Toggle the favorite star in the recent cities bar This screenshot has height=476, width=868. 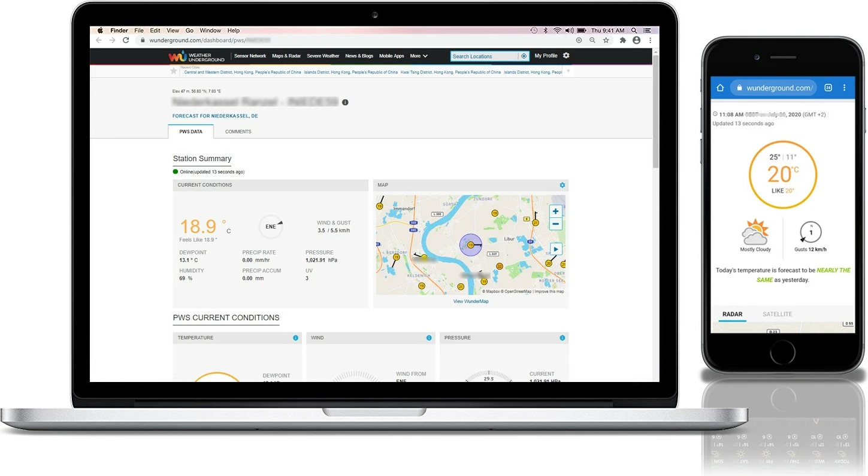coord(174,71)
